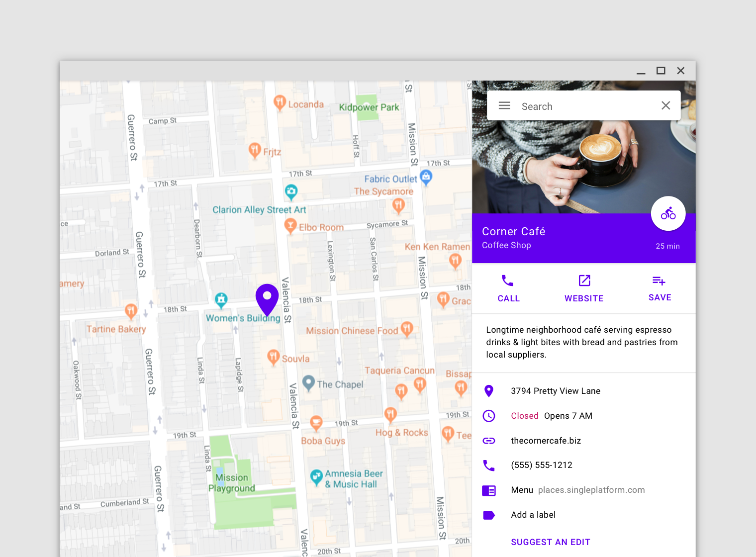Screen dimensions: 756x557
Task: Click the Mission Playground label
Action: tap(232, 483)
